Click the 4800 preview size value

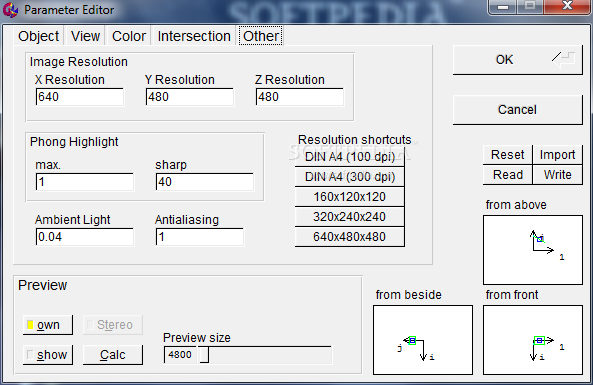pyautogui.click(x=180, y=355)
